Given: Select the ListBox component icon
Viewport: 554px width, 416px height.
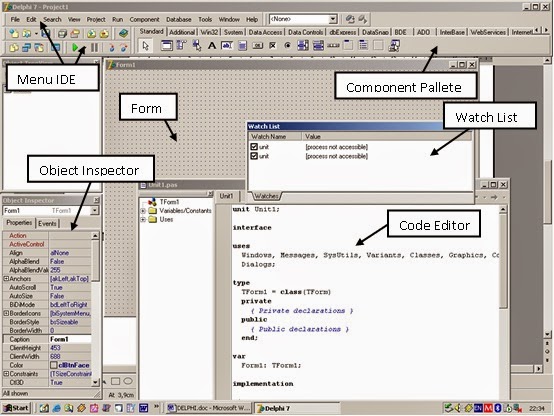Looking at the screenshot, I should pos(303,46).
